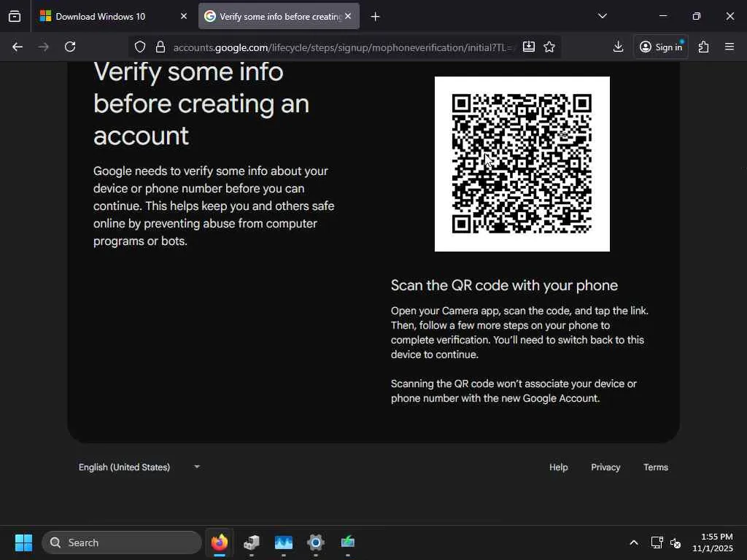The height and width of the screenshot is (560, 747).
Task: Open the tracking protection shield panel
Action: [x=139, y=47]
